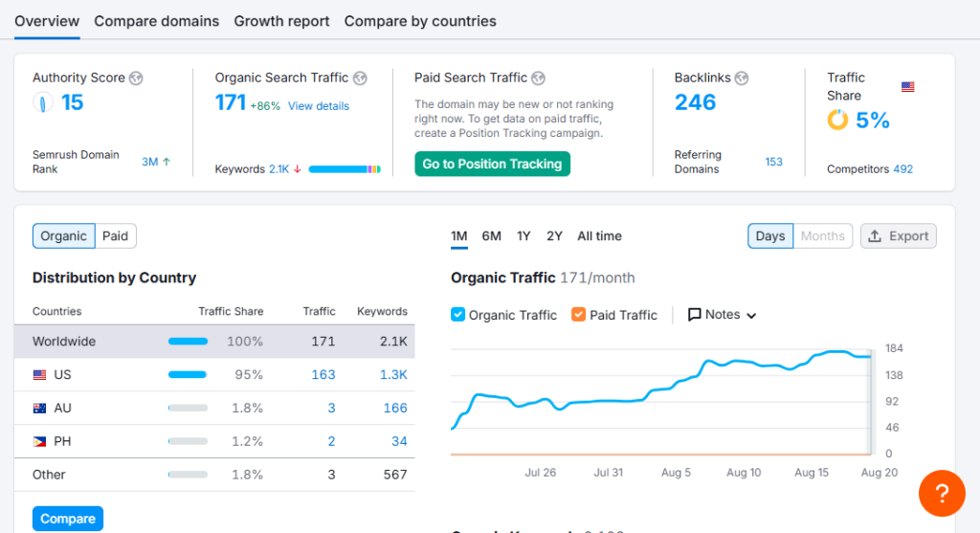980x533 pixels.
Task: Click the Export upload arrow icon
Action: (875, 236)
